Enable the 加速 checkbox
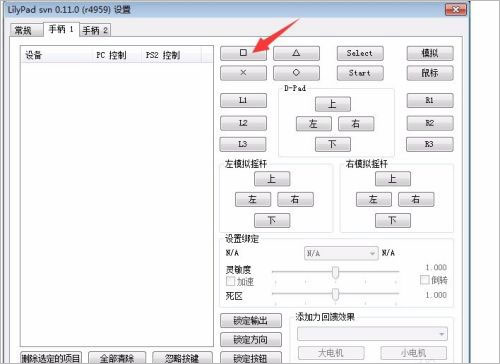The image size is (500, 364). (x=230, y=281)
